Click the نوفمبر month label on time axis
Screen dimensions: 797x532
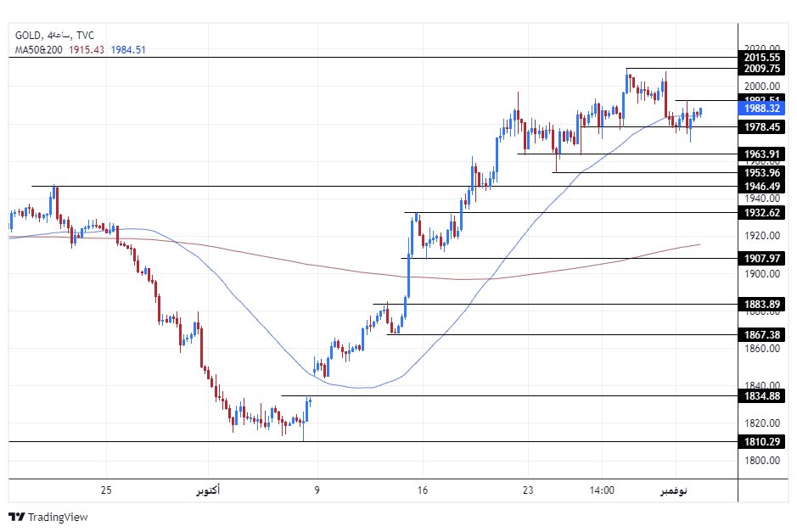pos(673,490)
